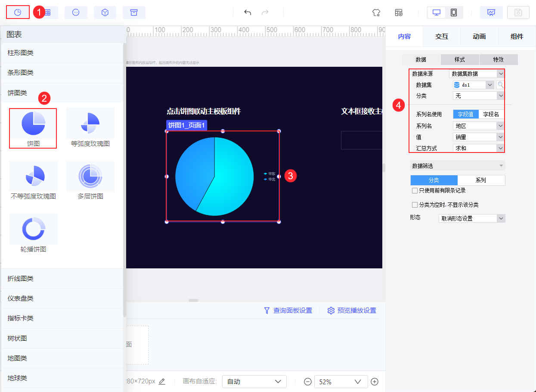Viewport: 536px width, 392px height.
Task: Open the 分类 dropdown showing 无
Action: [478, 96]
